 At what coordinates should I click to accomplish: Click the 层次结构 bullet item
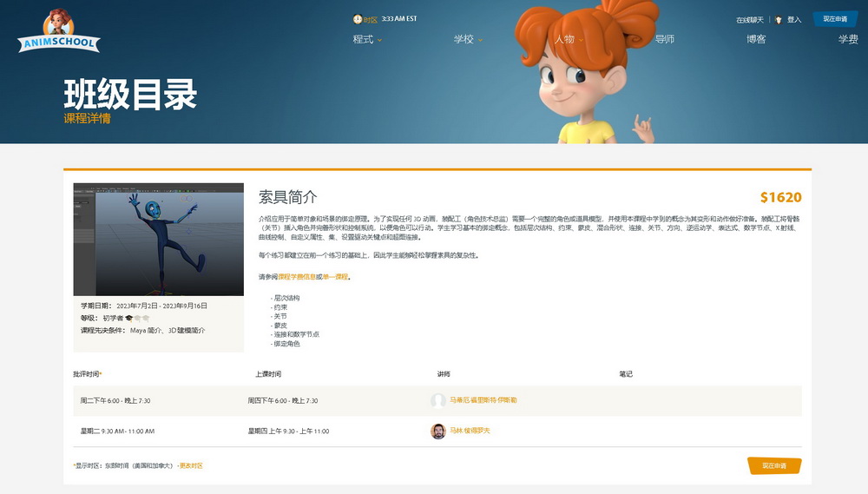(x=285, y=298)
